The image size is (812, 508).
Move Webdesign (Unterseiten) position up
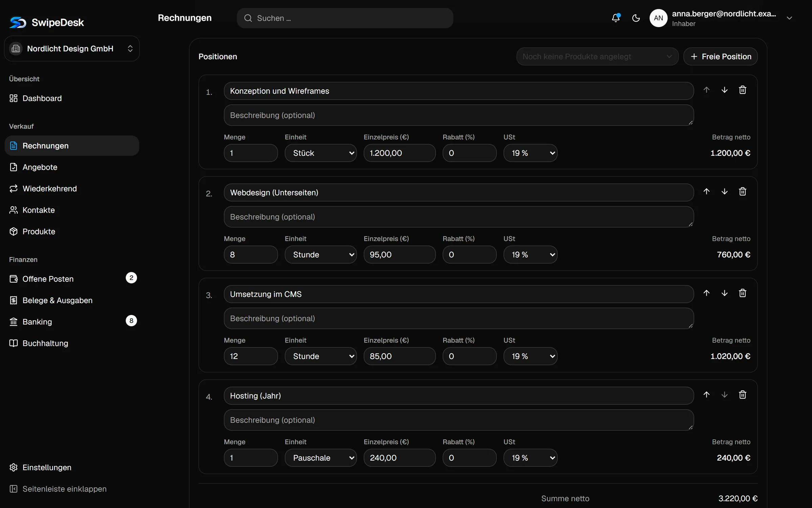click(706, 191)
